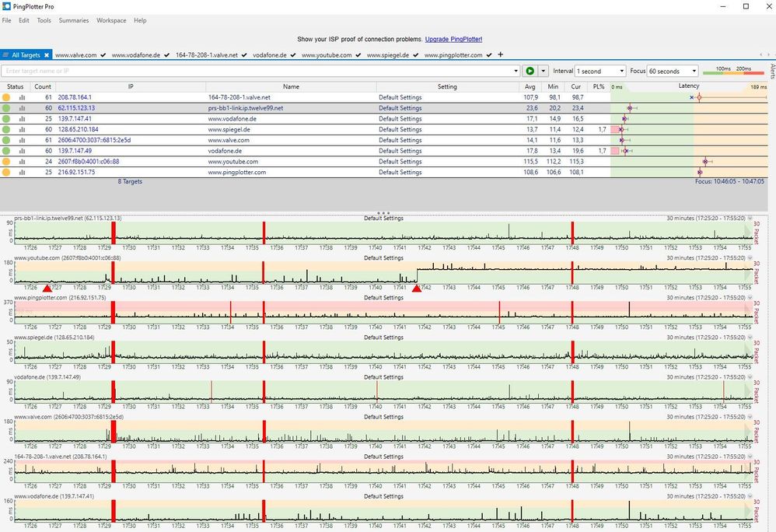Open the Focus dropdown showing 60 seconds
The image size is (776, 532).
click(x=673, y=71)
